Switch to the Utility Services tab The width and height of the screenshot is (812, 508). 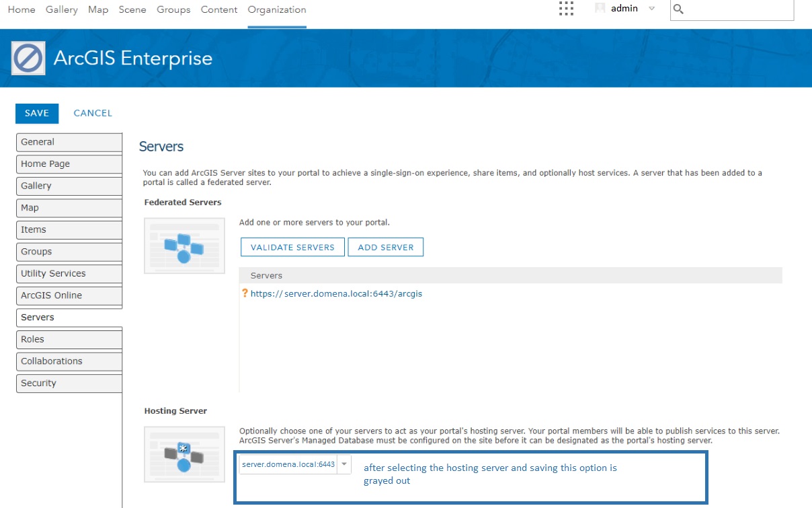tap(69, 273)
